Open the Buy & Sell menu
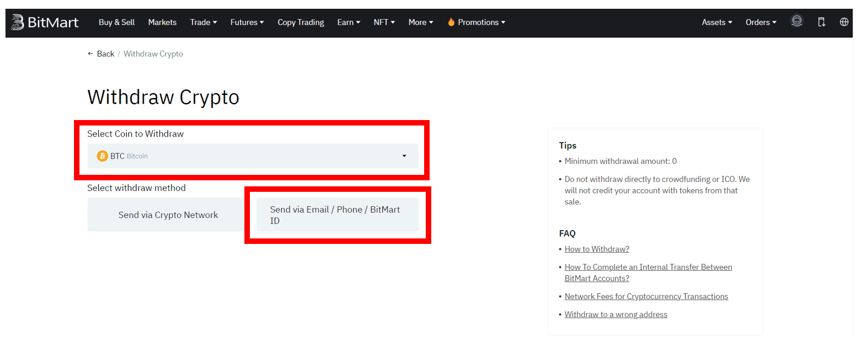Viewport: 868px width, 342px height. click(117, 22)
